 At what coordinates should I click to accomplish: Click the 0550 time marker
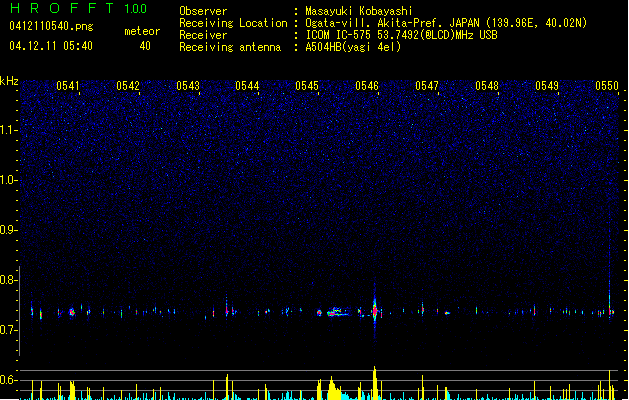[x=607, y=86]
